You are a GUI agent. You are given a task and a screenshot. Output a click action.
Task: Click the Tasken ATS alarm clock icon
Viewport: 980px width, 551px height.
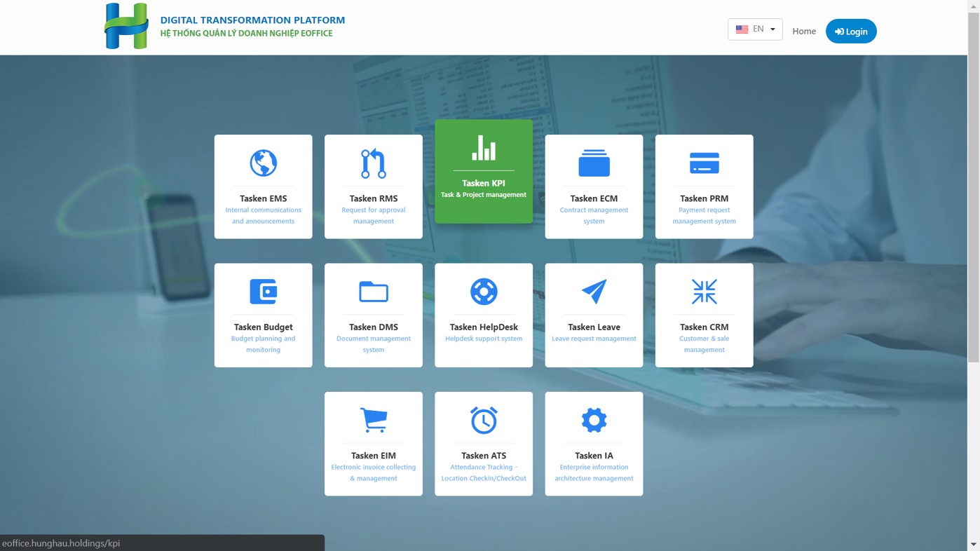coord(484,420)
